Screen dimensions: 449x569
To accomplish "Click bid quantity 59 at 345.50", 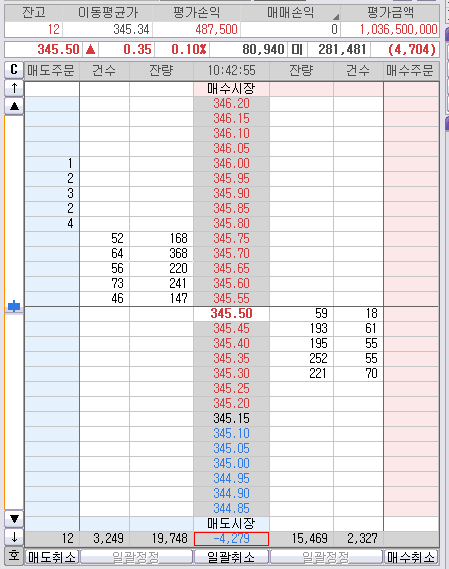I will coord(301,314).
